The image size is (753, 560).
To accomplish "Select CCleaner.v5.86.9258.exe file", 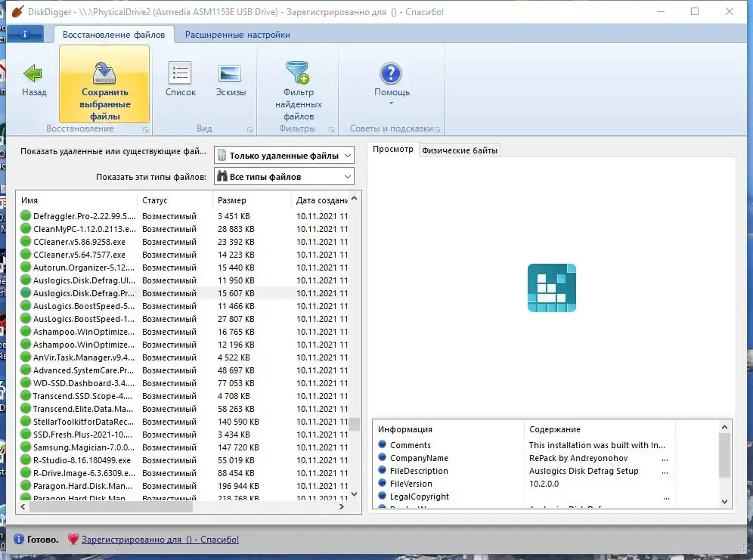I will (184, 242).
